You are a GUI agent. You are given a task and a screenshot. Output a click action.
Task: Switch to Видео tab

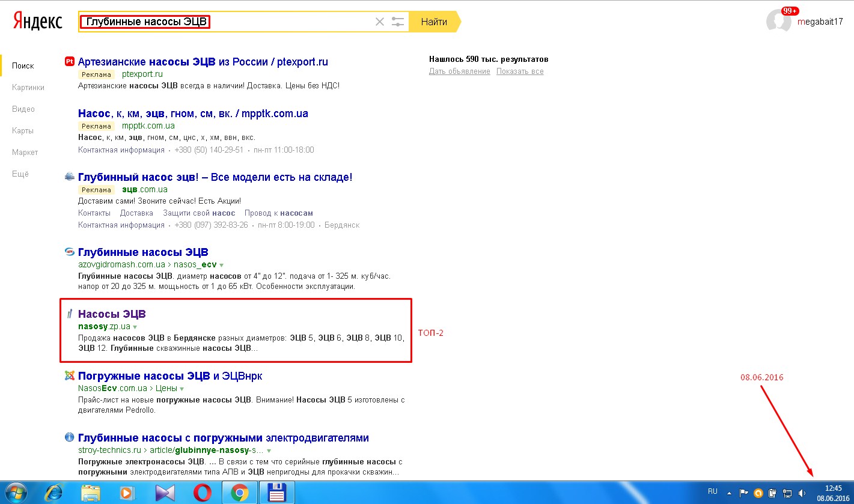(23, 109)
